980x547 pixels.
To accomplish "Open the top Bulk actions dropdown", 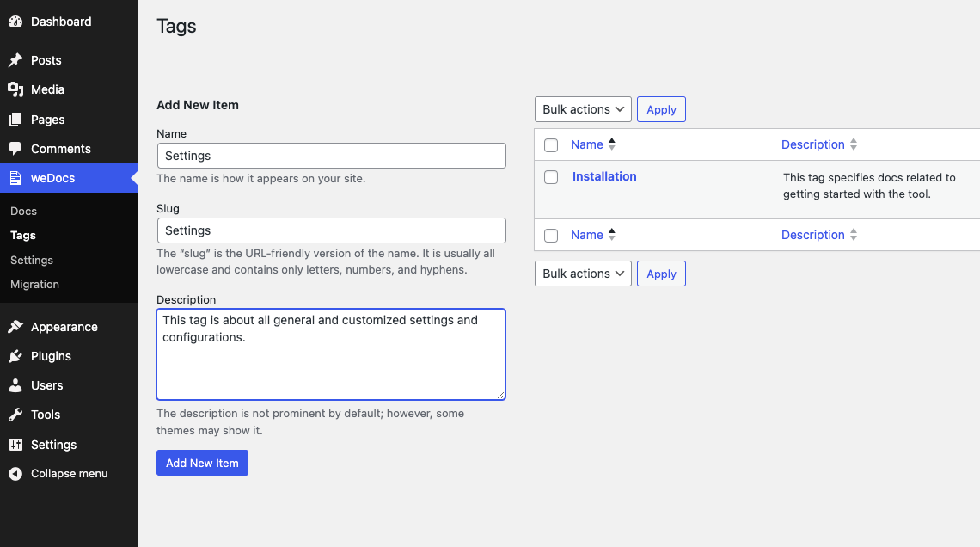I will pyautogui.click(x=583, y=109).
